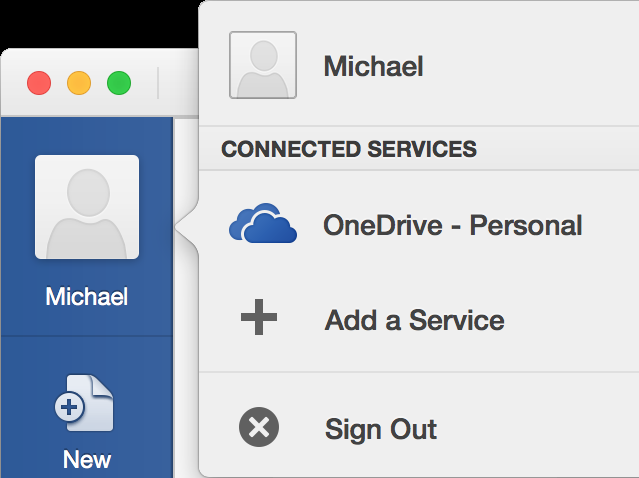
Task: Click the Michael username under sidebar avatar
Action: (87, 296)
